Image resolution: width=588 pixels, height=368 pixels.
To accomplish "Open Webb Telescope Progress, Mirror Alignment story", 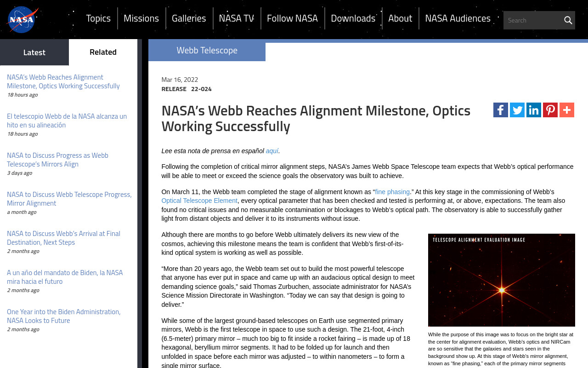I will click(x=69, y=199).
